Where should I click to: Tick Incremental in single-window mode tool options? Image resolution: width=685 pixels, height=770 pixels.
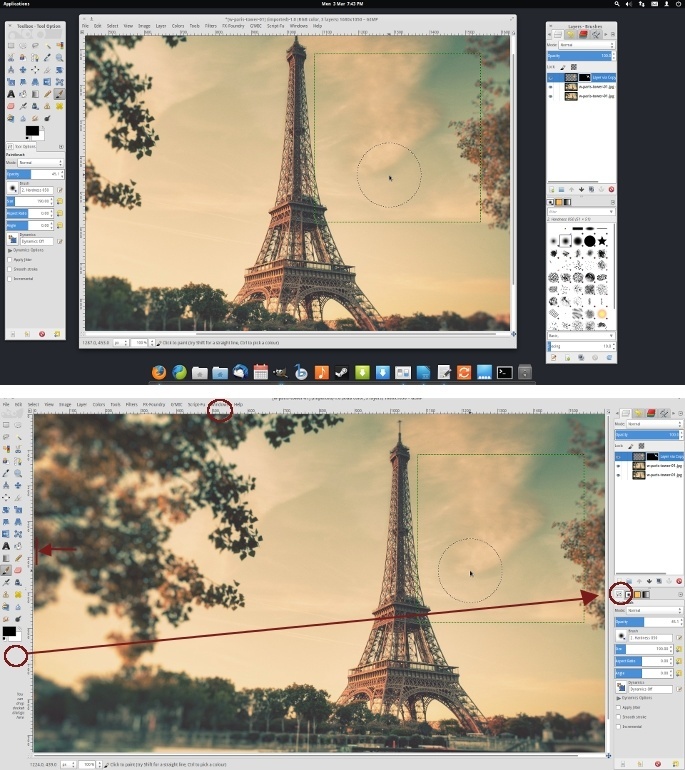tap(619, 726)
